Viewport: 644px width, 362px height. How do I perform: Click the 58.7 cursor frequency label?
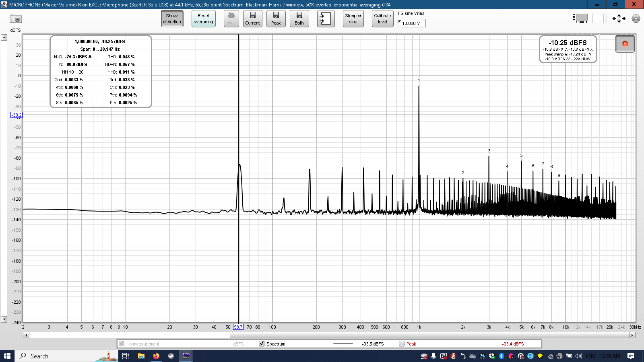coord(238,327)
